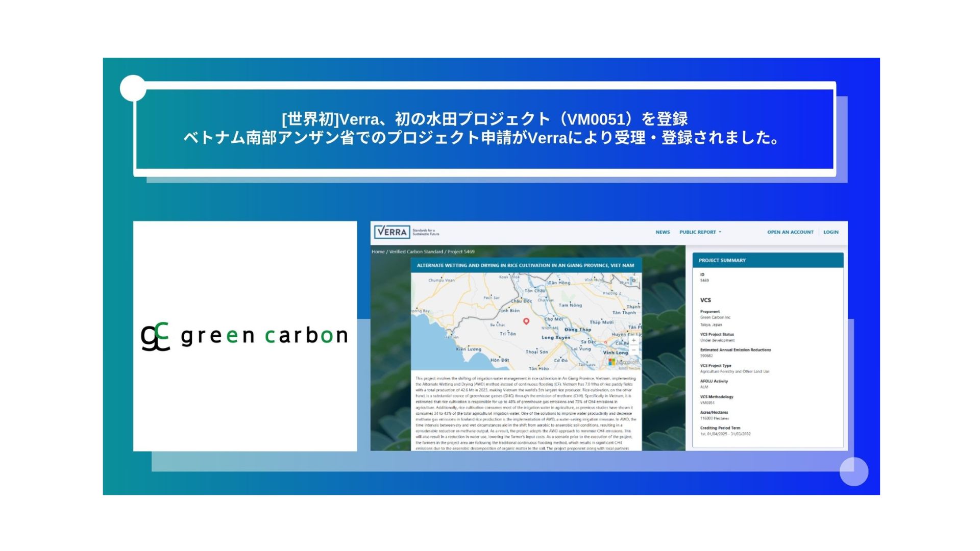Viewport: 980px width, 551px height.
Task: Click OPEN AN ACCOUNT
Action: click(x=790, y=232)
